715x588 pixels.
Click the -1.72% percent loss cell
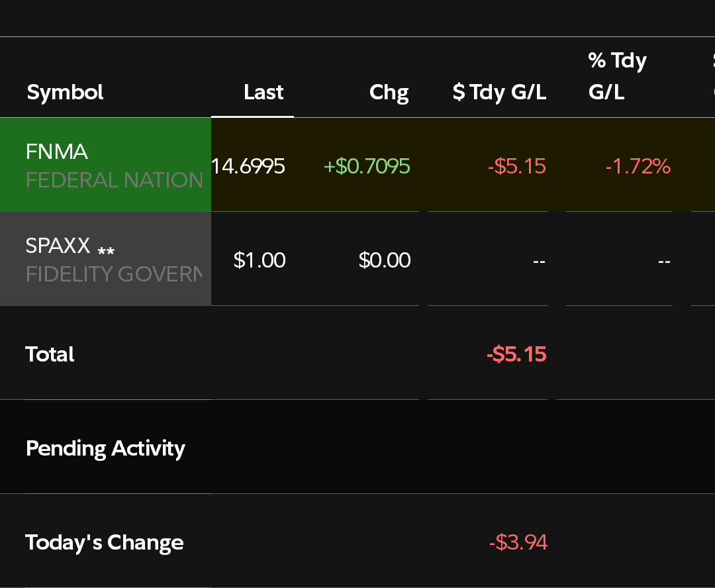pos(638,166)
